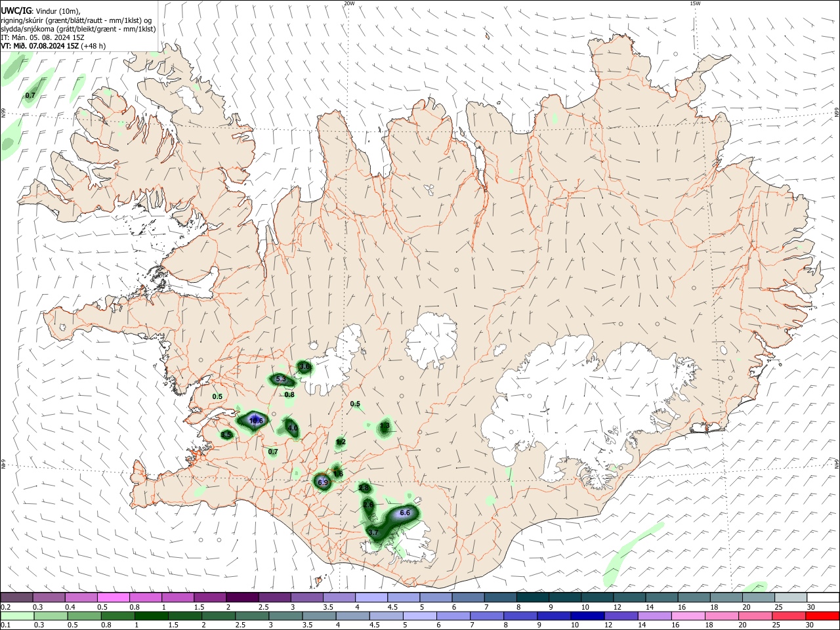Select the dark green 1 rain scale swatch

pyautogui.click(x=152, y=616)
